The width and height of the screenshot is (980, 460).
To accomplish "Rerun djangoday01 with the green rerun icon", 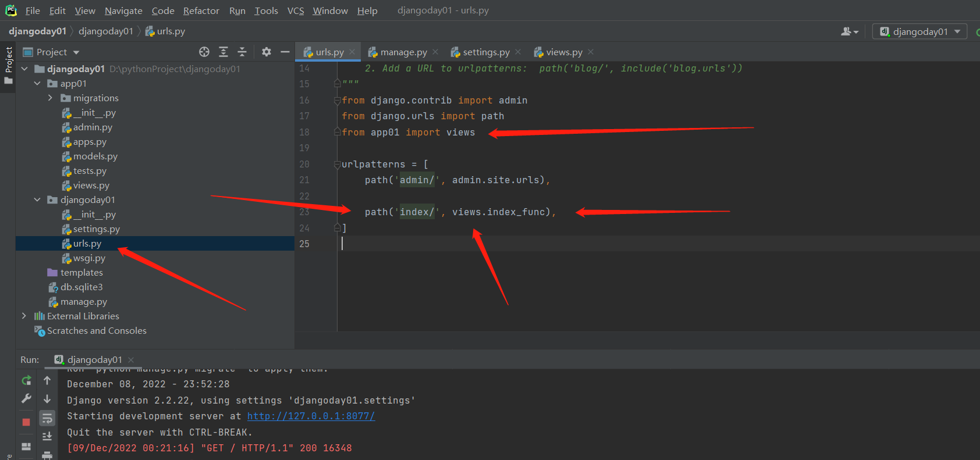I will pyautogui.click(x=26, y=380).
